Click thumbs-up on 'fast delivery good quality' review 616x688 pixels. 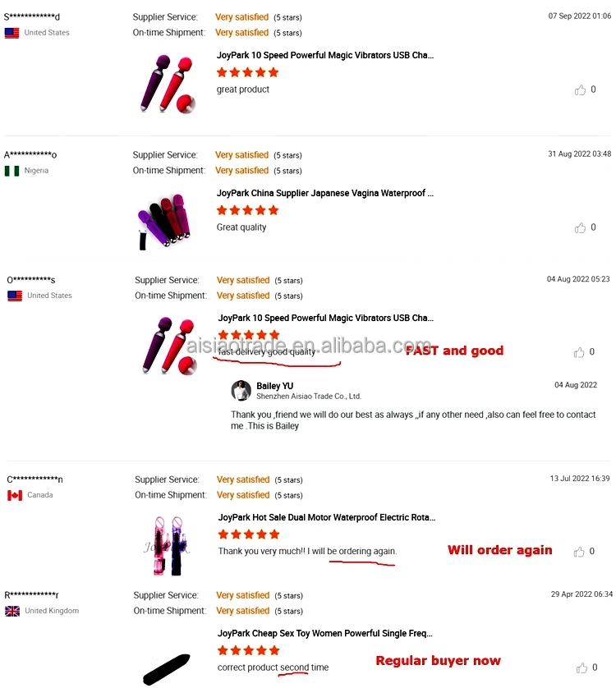[x=580, y=353]
